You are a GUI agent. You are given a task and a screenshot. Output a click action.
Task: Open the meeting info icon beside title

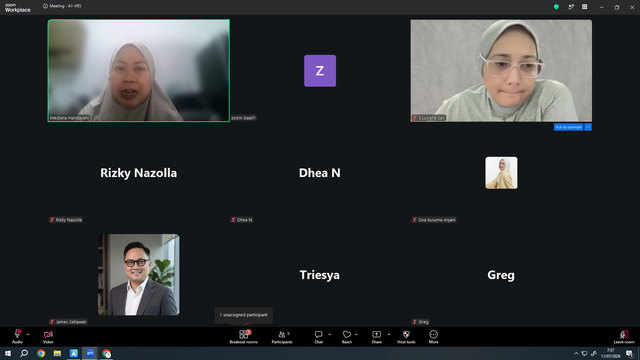[x=45, y=6]
